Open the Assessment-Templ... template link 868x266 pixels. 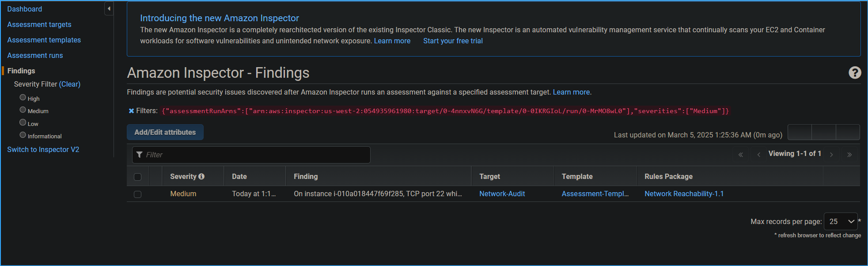[595, 194]
